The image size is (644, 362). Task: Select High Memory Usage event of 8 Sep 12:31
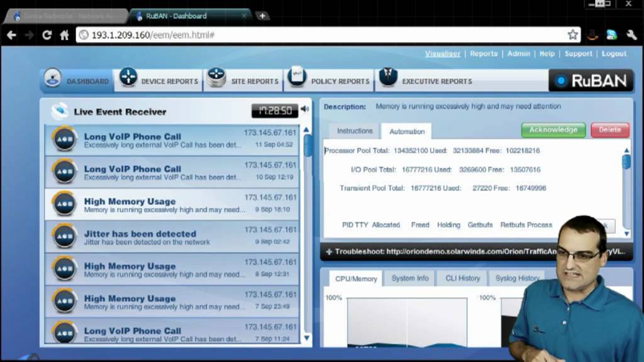(x=172, y=269)
